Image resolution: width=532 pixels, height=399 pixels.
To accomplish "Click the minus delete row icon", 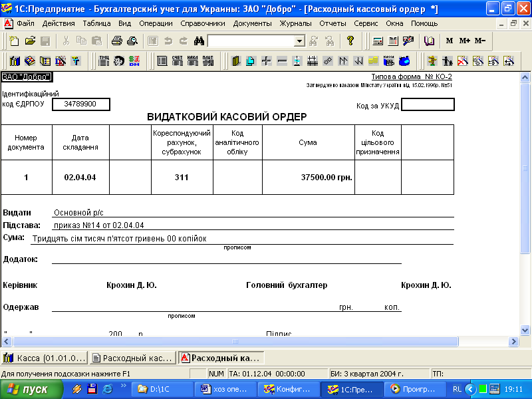I will [x=281, y=61].
